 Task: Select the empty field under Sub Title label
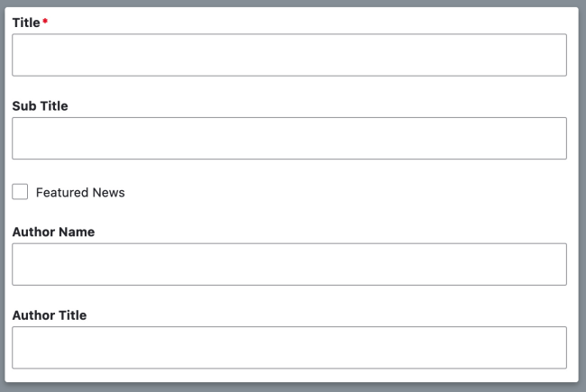point(288,138)
